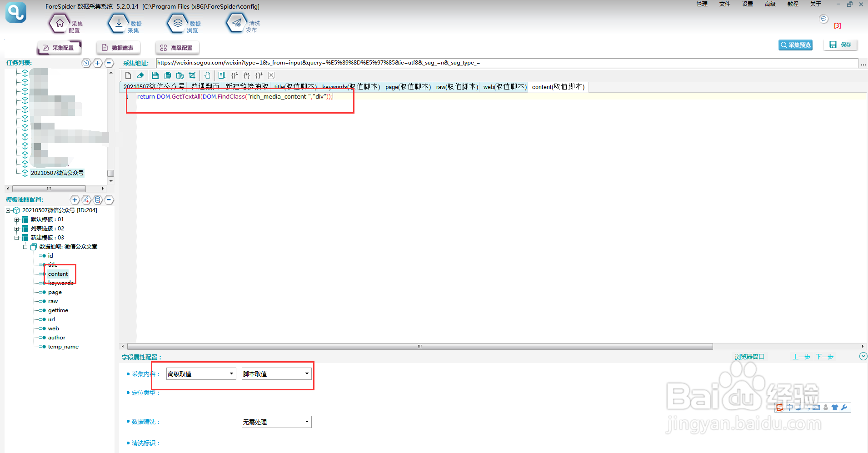Switch to the 高级配置 sub-tab
The width and height of the screenshot is (868, 453).
[x=177, y=48]
